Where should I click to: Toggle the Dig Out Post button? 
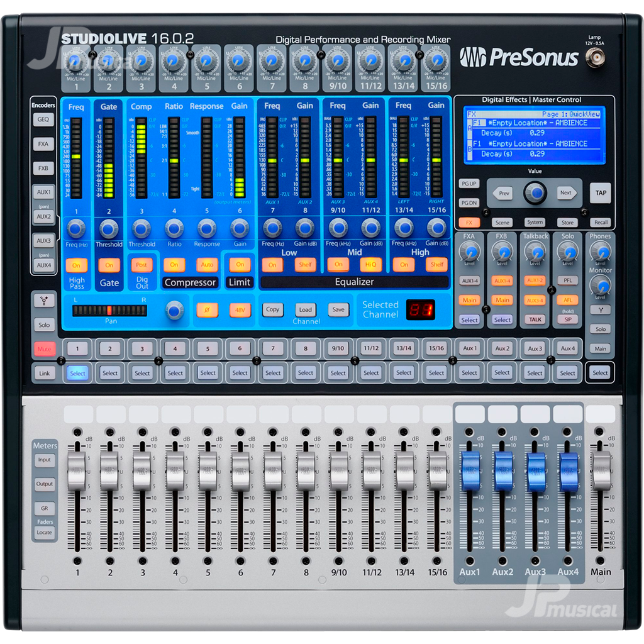point(142,265)
